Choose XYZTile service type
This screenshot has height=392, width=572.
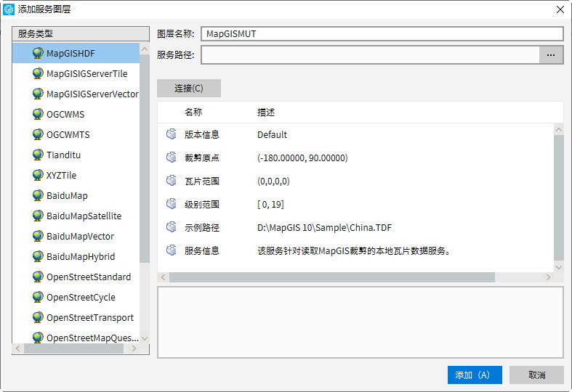(x=76, y=175)
